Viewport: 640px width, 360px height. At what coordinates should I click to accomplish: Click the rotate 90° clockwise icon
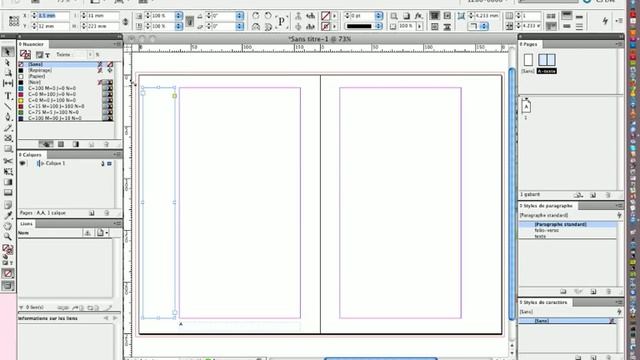pos(256,16)
